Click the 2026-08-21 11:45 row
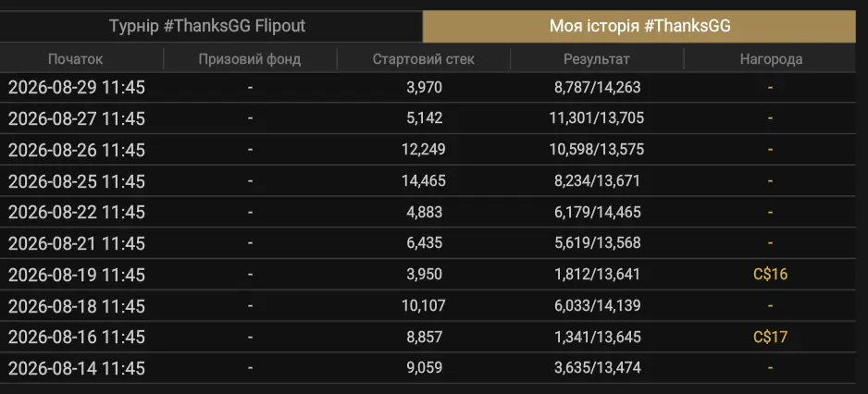The width and height of the screenshot is (868, 394). pyautogui.click(x=428, y=243)
